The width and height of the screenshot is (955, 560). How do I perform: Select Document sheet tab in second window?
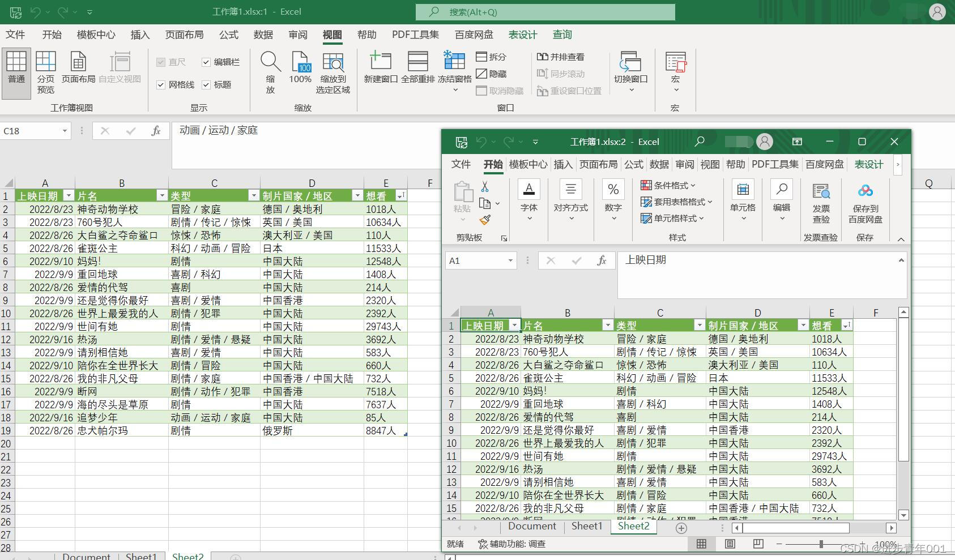[532, 526]
